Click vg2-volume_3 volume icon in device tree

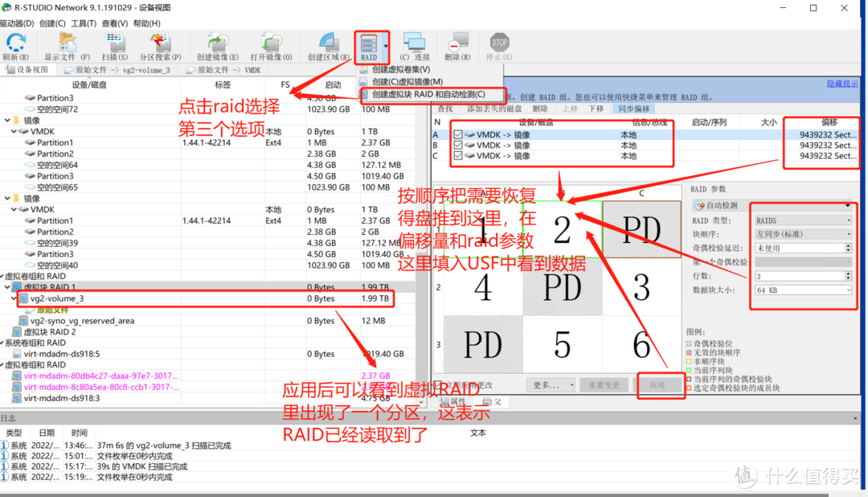(x=23, y=298)
